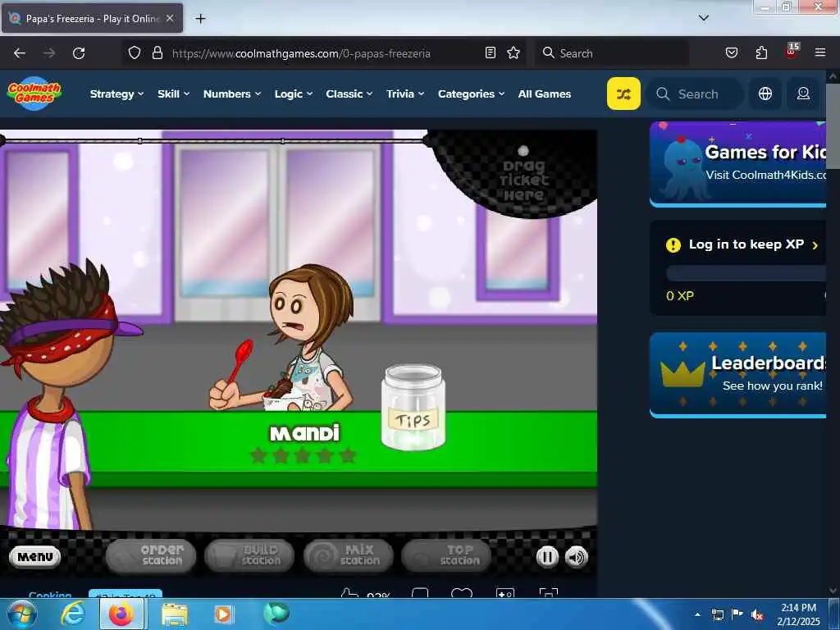Open the Pocket save icon

[732, 52]
